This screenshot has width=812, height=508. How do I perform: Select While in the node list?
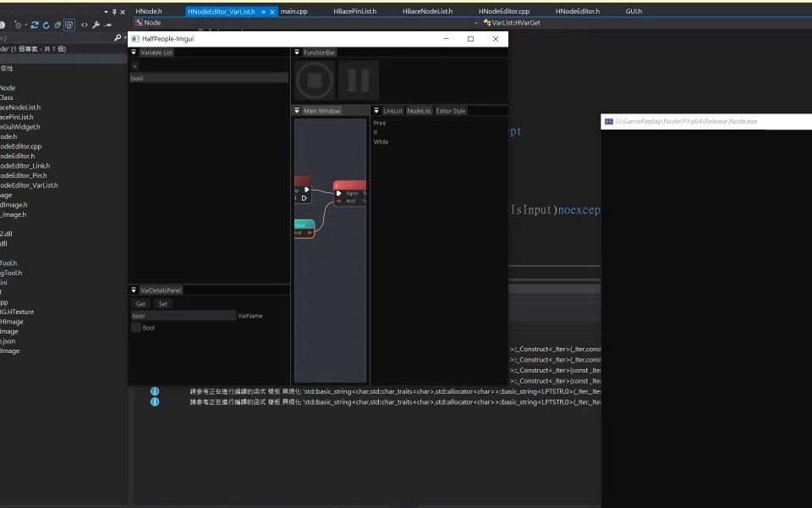pos(381,142)
